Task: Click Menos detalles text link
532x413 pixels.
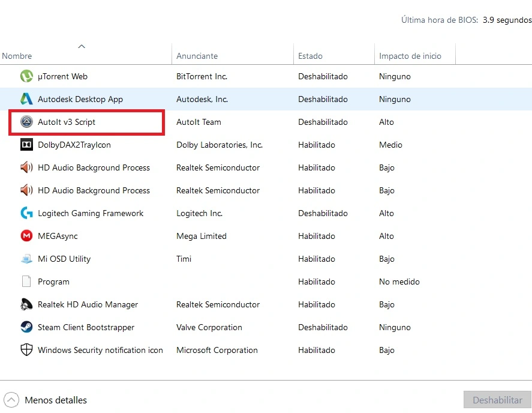Action: [x=55, y=400]
